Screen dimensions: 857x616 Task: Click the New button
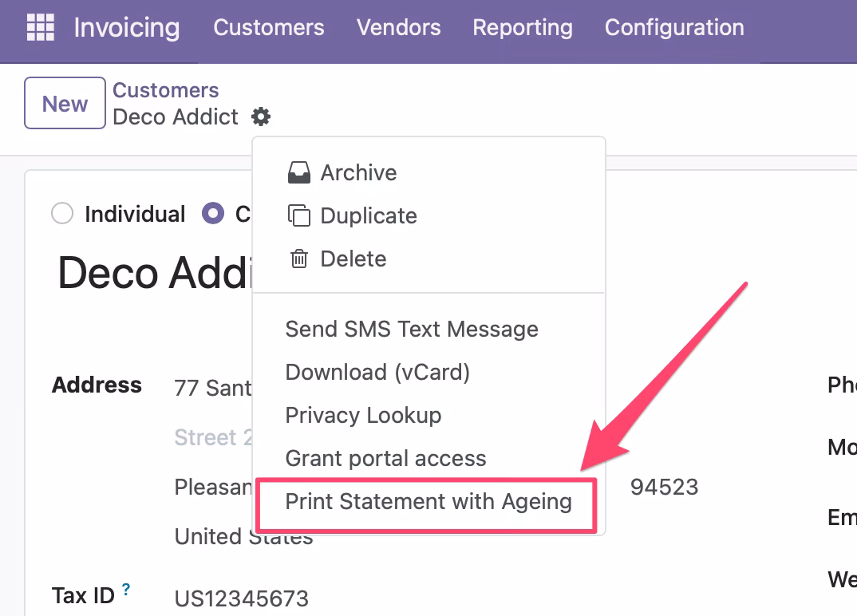[65, 103]
